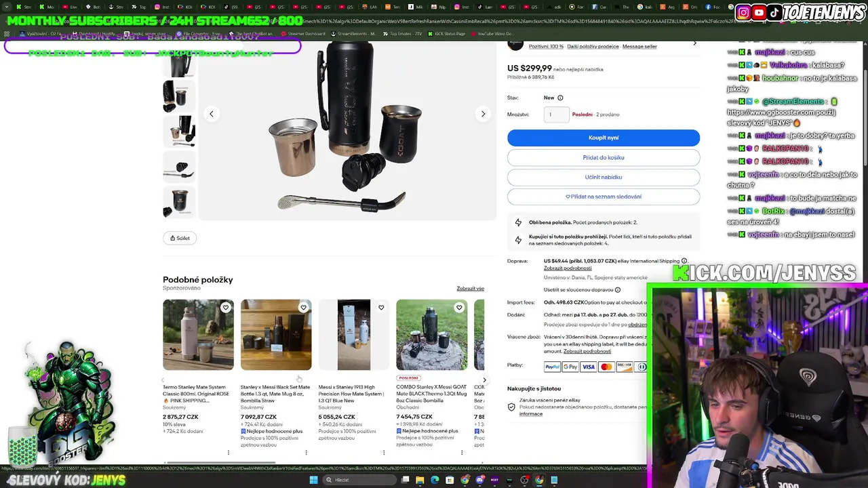Open the StreamElements bookmark
This screenshot has height=488, width=868.
[353, 33]
